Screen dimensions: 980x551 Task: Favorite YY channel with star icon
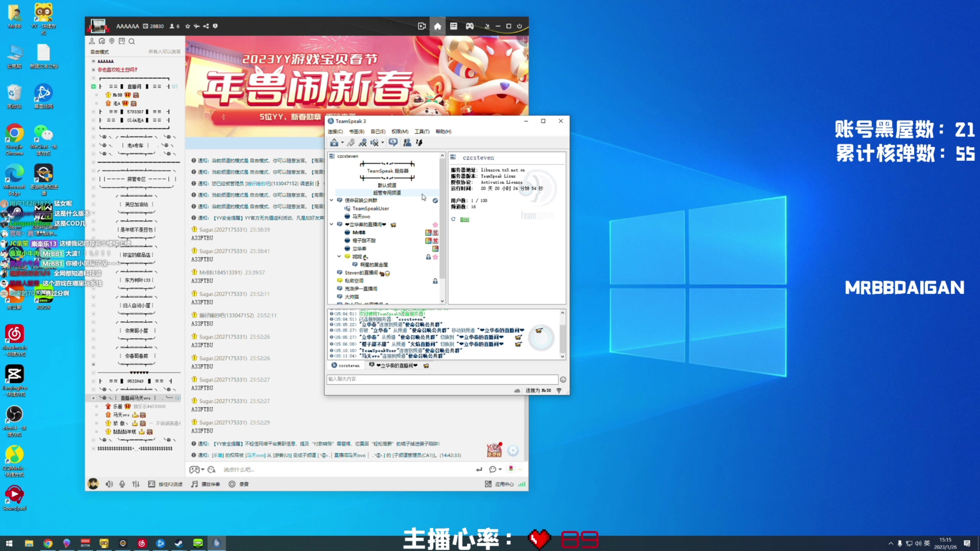(x=188, y=26)
